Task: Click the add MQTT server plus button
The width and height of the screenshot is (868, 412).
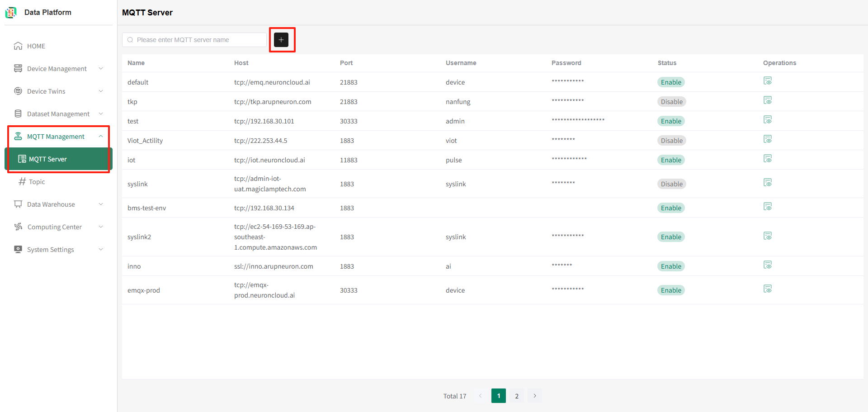Action: (x=281, y=40)
